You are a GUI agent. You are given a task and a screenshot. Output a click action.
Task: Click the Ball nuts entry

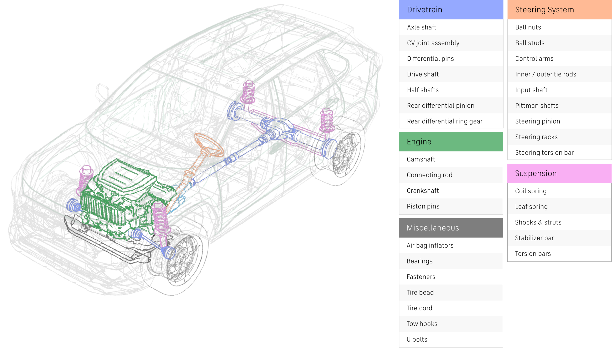pos(559,27)
